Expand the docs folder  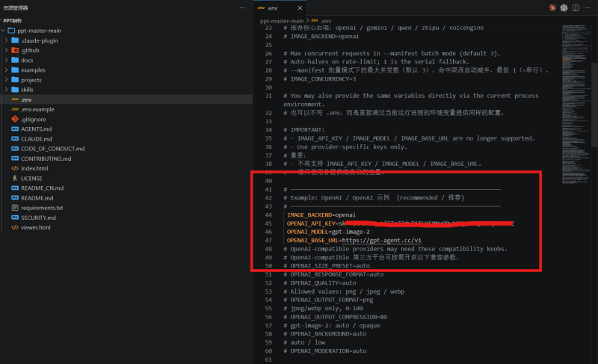click(x=6, y=61)
